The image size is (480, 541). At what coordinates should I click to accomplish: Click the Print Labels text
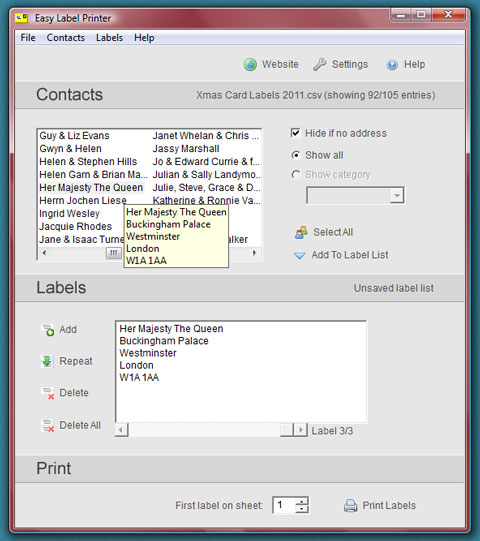click(389, 506)
